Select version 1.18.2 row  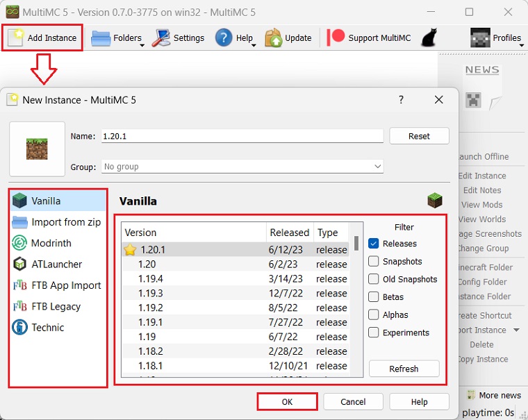click(x=236, y=351)
